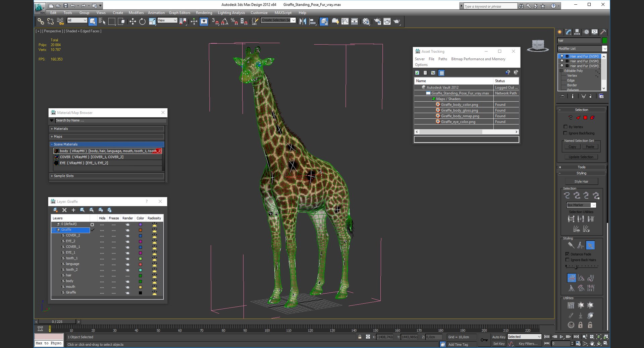Select the Hair Cut scissors tool
This screenshot has height=348, width=644.
(581, 245)
